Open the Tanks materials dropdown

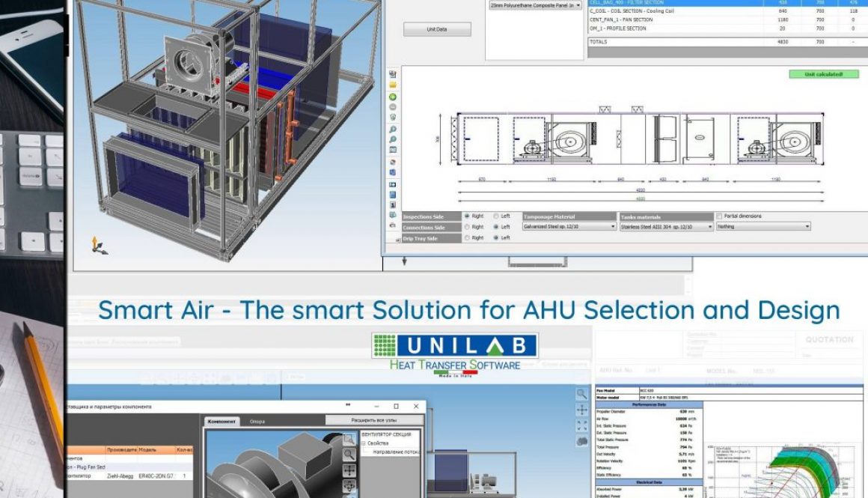[709, 225]
